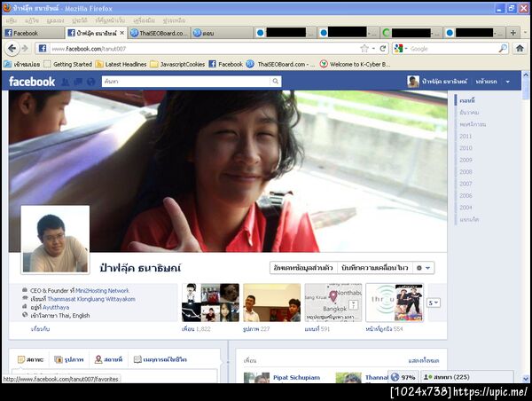Click the Facebook search input field
The image size is (532, 401).
point(186,81)
